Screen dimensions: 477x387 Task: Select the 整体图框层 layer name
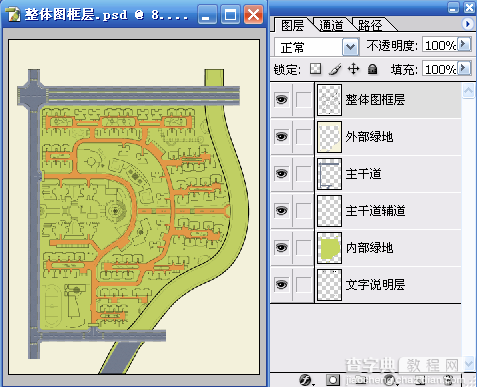pyautogui.click(x=375, y=100)
